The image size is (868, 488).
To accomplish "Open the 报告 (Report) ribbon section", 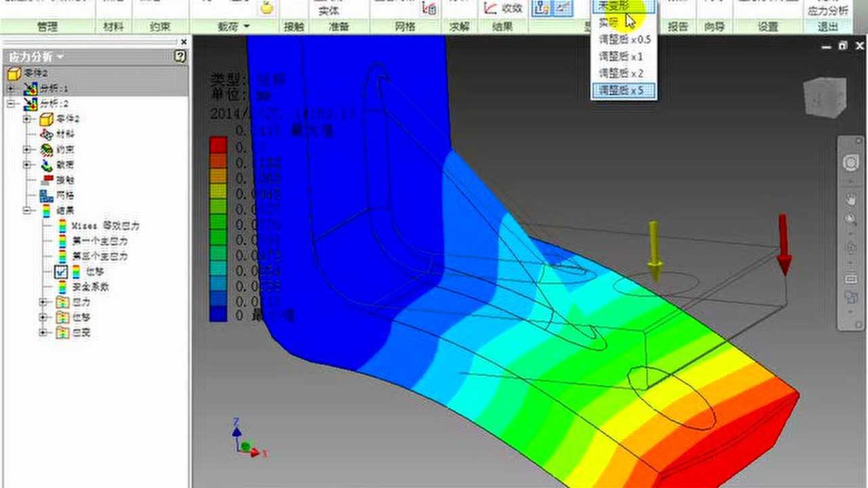I will point(679,27).
